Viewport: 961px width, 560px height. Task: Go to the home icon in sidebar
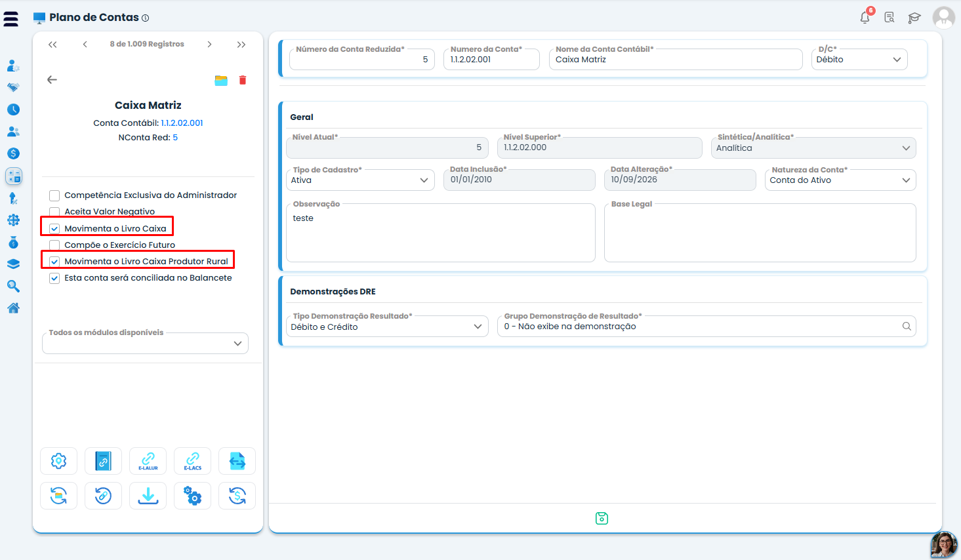coord(13,308)
